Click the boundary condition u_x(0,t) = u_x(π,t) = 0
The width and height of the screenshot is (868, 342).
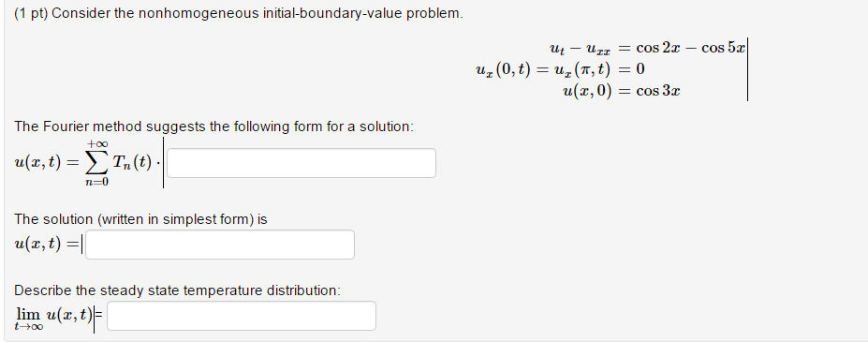[559, 69]
